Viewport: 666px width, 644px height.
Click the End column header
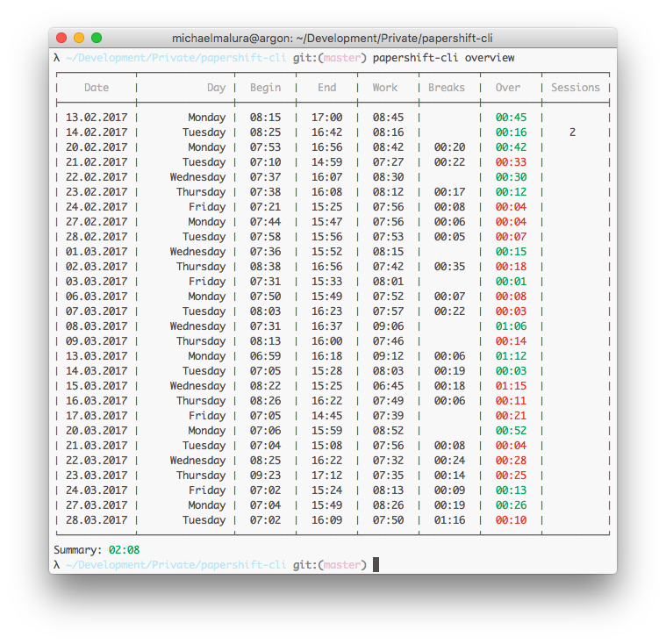pyautogui.click(x=327, y=88)
